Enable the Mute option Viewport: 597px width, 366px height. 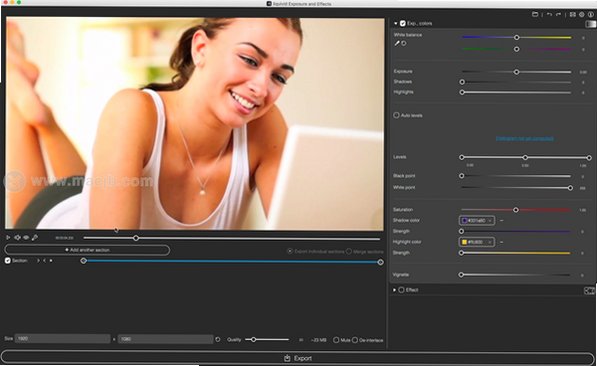(336, 340)
